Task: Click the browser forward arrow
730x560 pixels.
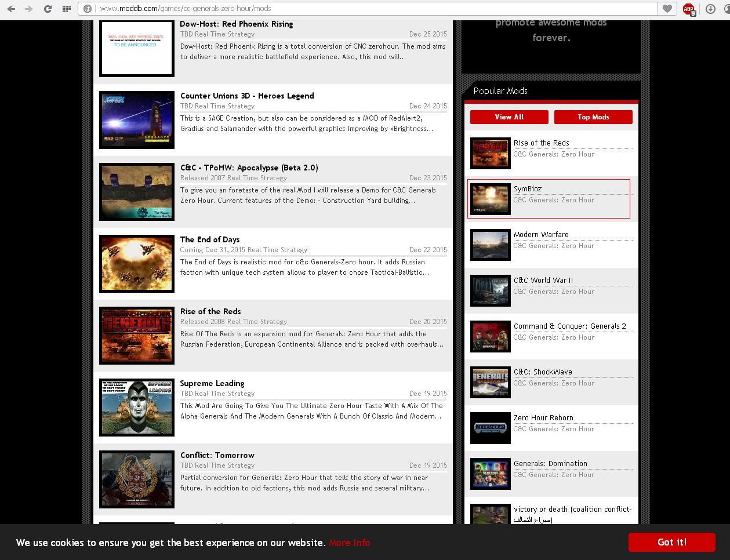Action: pyautogui.click(x=28, y=9)
